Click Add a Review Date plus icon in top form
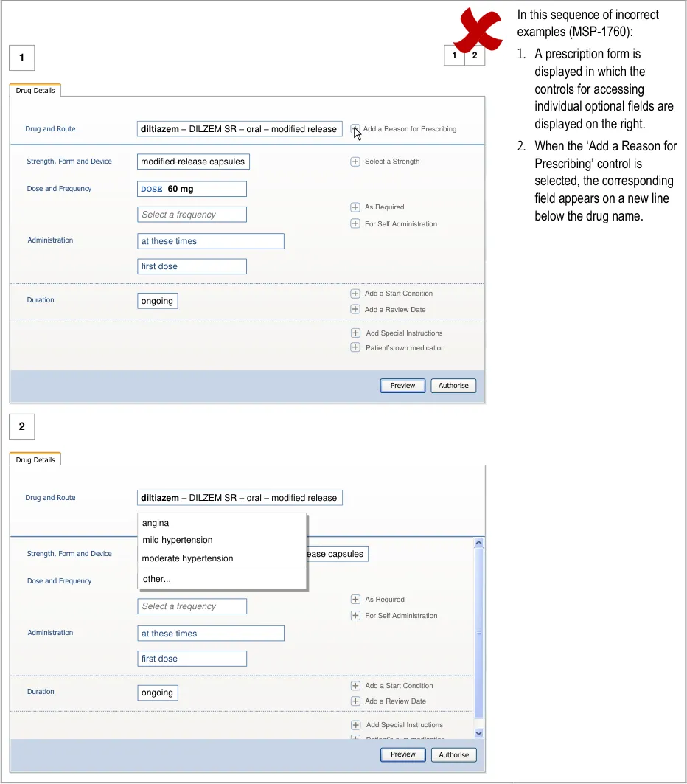This screenshot has height=784, width=687. point(355,310)
